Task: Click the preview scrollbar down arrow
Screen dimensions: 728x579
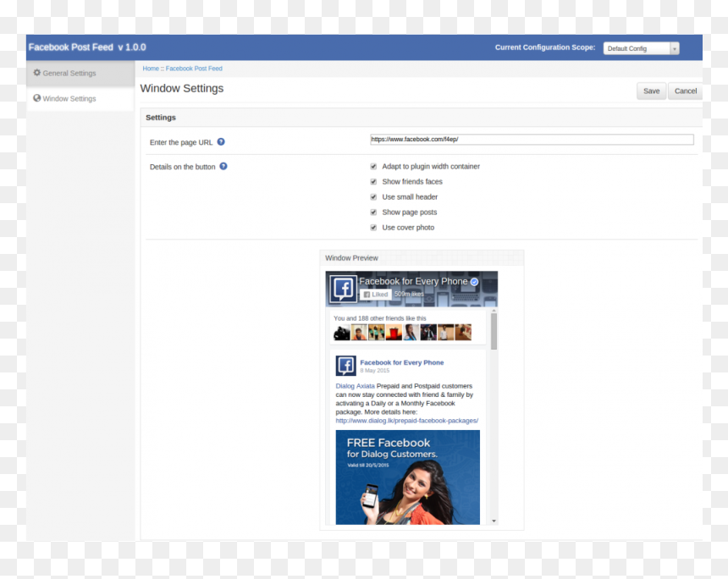Action: click(494, 521)
